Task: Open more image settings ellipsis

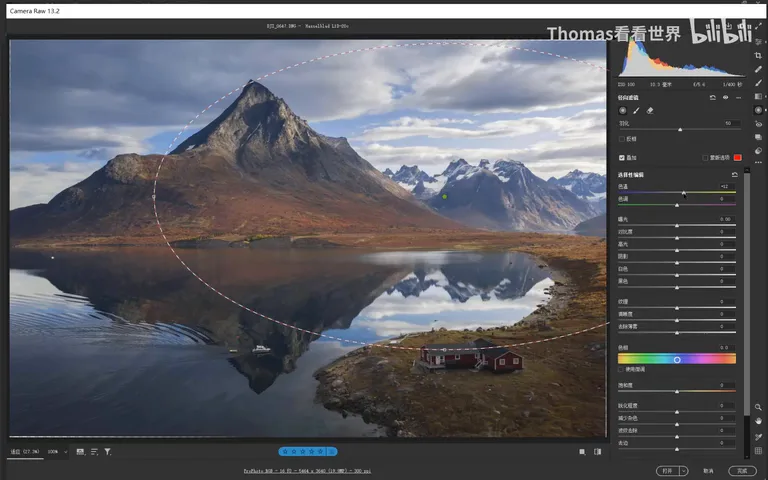Action: (x=759, y=163)
